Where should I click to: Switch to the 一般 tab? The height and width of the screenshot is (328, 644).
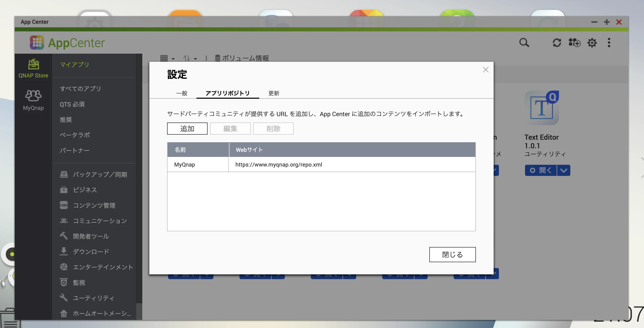[182, 93]
